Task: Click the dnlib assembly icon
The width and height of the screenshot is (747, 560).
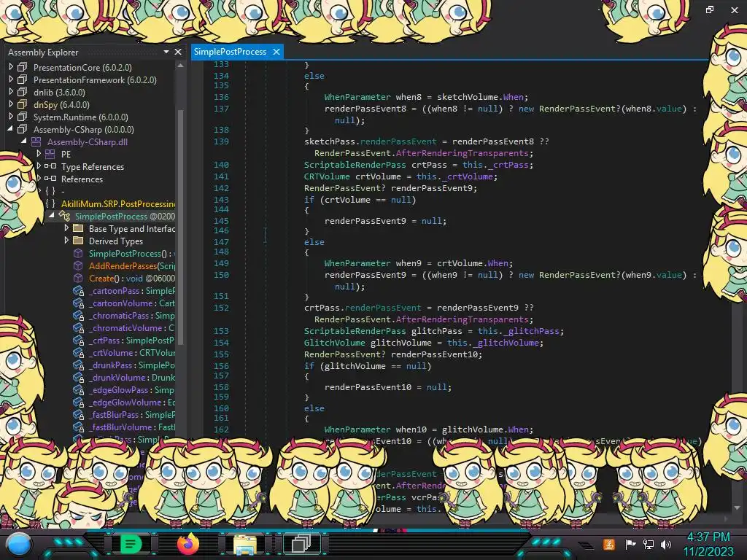Action: pos(23,92)
